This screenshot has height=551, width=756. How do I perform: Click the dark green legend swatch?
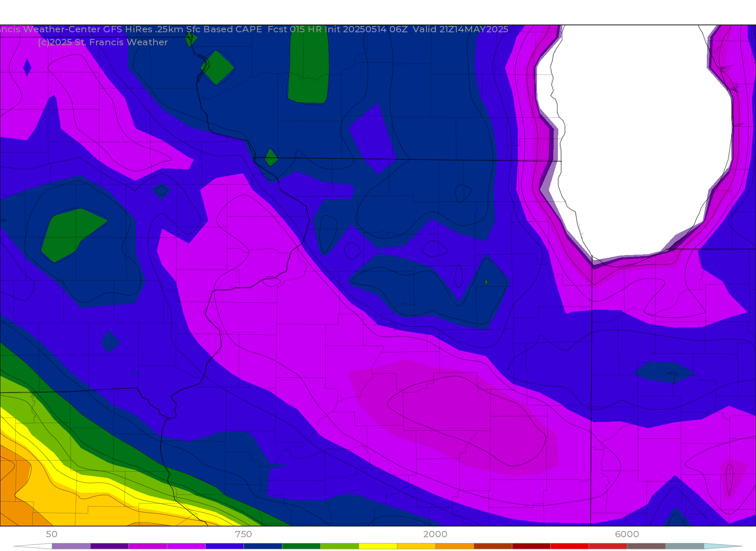coord(301,546)
